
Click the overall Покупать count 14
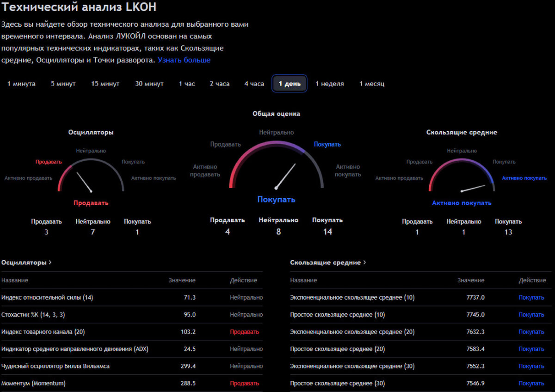click(327, 232)
